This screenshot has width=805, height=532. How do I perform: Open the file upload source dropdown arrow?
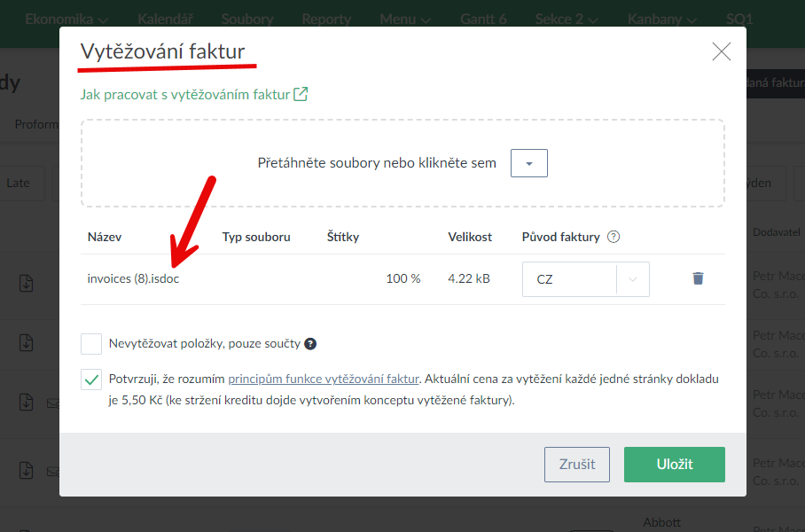pos(528,163)
